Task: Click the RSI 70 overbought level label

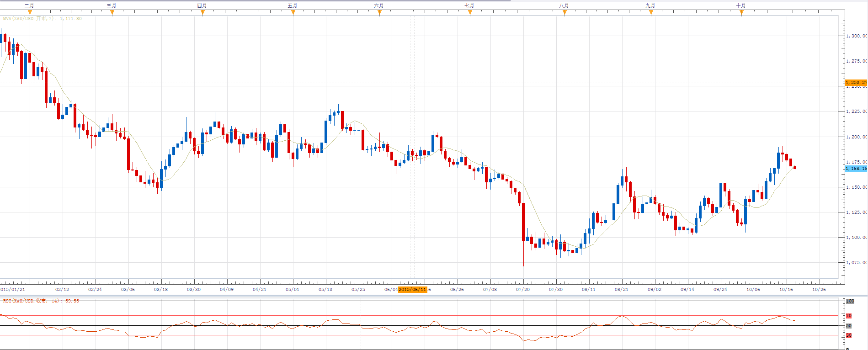Action: click(849, 316)
